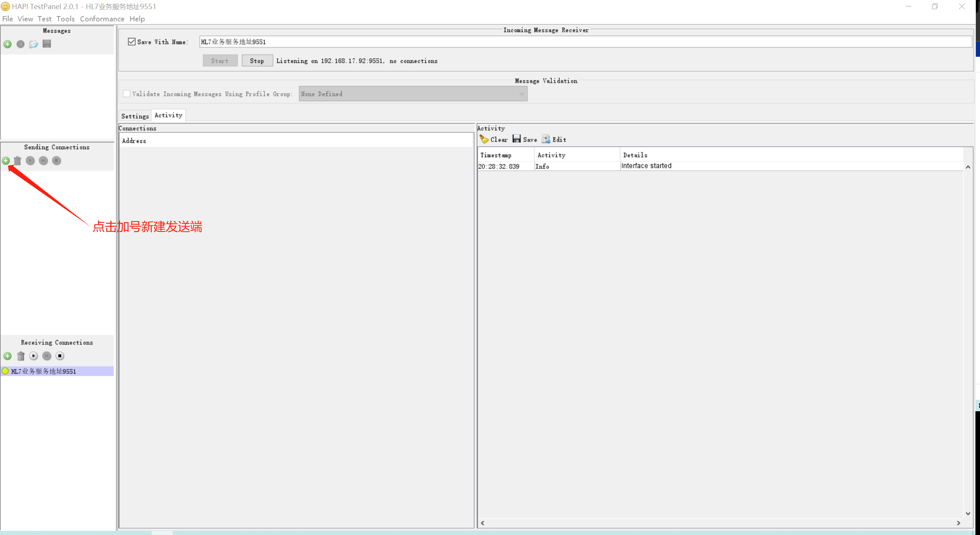
Task: Open the Conformance menu
Action: [x=102, y=19]
